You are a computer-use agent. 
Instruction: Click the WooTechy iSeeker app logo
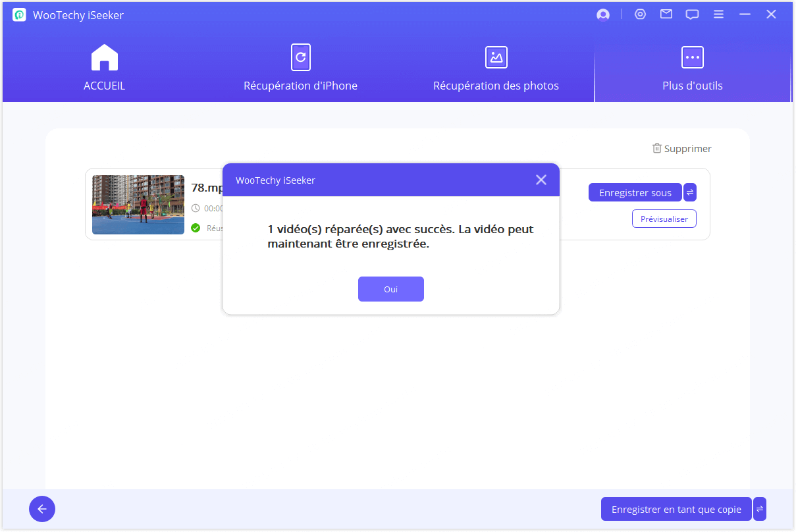point(19,15)
